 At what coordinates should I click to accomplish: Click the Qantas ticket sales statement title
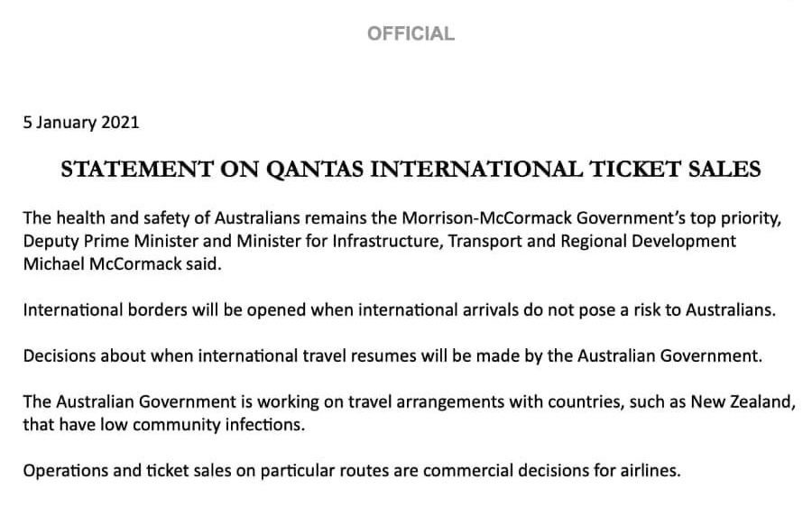click(x=411, y=170)
